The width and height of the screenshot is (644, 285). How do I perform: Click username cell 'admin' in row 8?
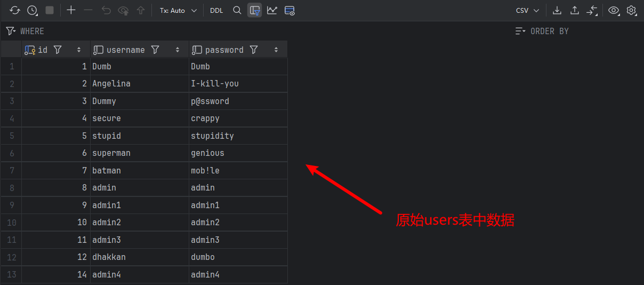140,188
